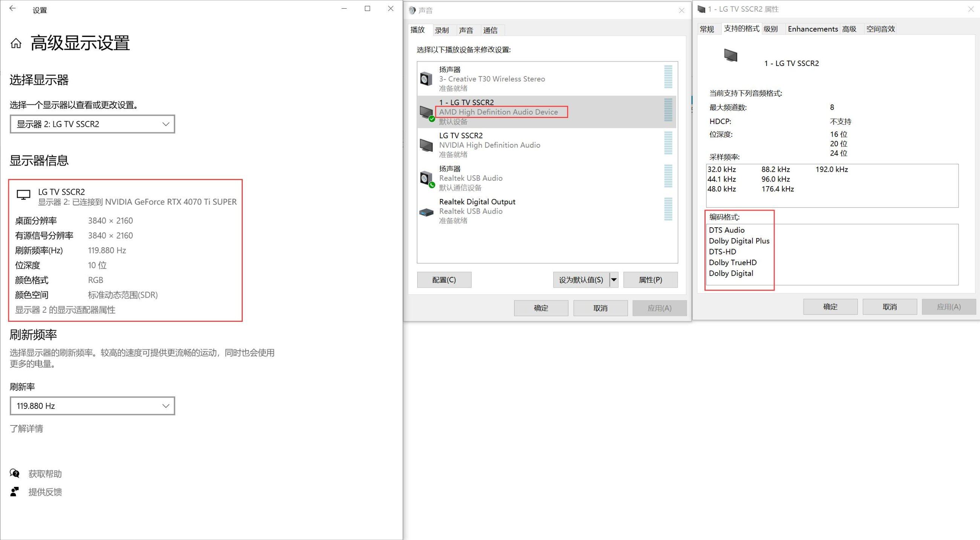Cancel the Sound dialog with 取消
980x540 pixels.
coord(600,308)
